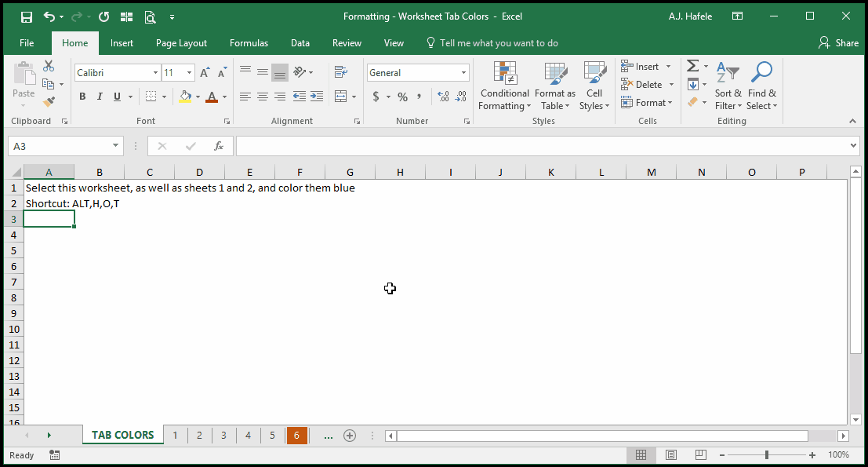Apply the yellow fill color bucket
Viewport: 868px width, 467px height.
186,97
